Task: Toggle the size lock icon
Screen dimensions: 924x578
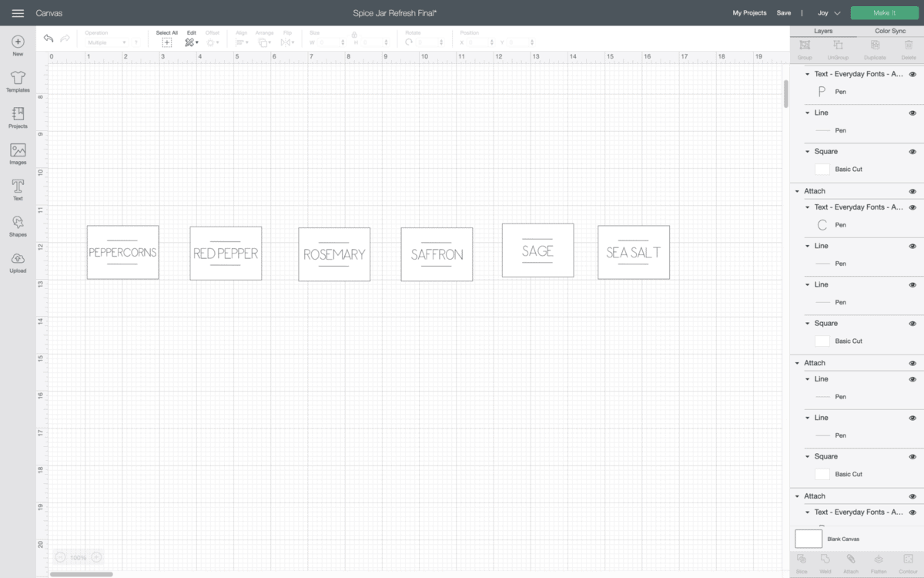Action: tap(354, 35)
